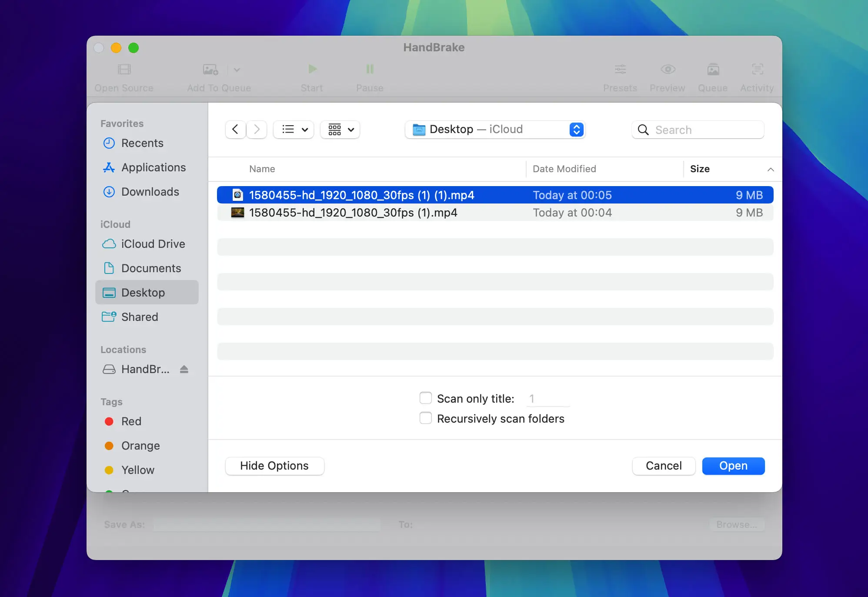Select the Red tag

pyautogui.click(x=147, y=421)
